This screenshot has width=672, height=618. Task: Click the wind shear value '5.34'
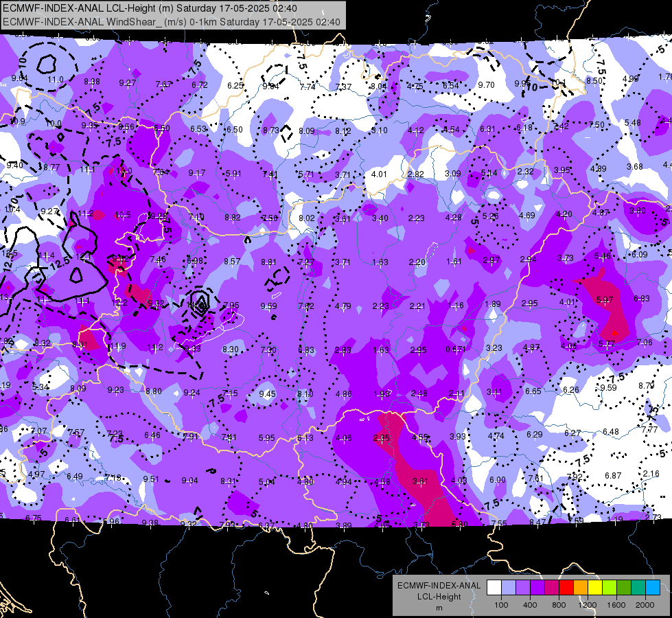coord(40,387)
